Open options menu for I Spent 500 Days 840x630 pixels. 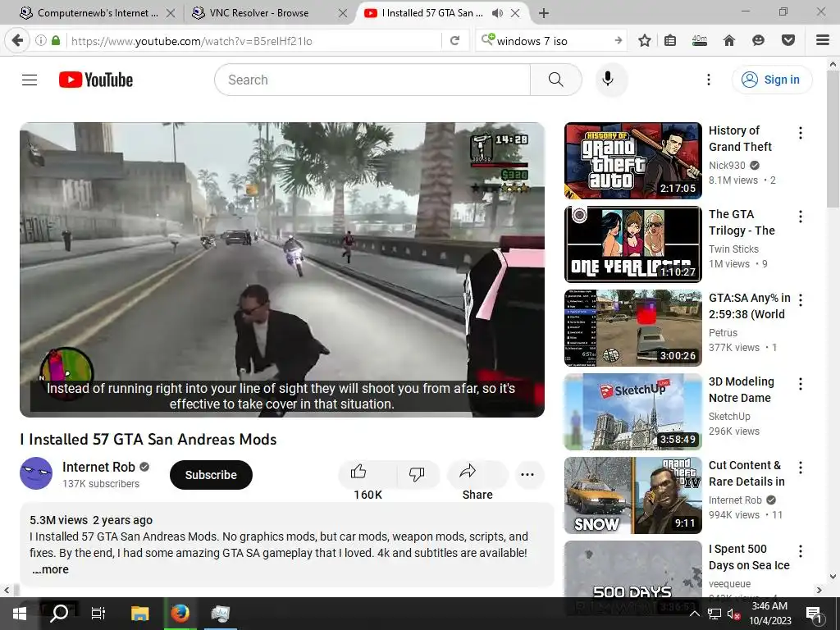click(801, 550)
